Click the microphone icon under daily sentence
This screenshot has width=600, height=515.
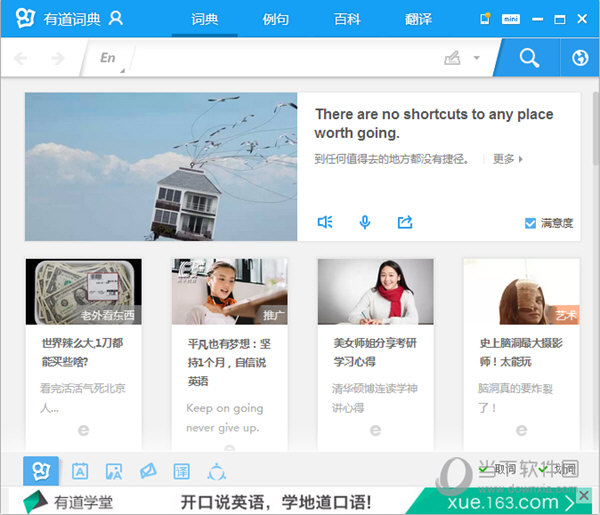[365, 222]
